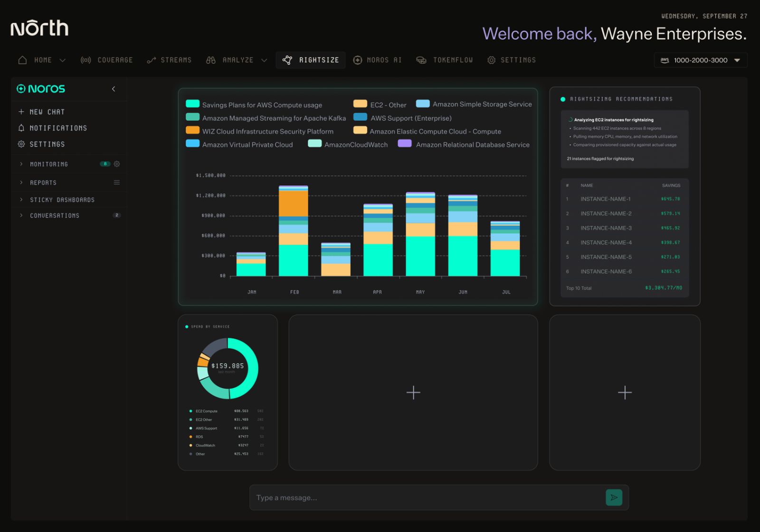Click the AWS logo in account selector
The image size is (760, 532).
click(665, 60)
